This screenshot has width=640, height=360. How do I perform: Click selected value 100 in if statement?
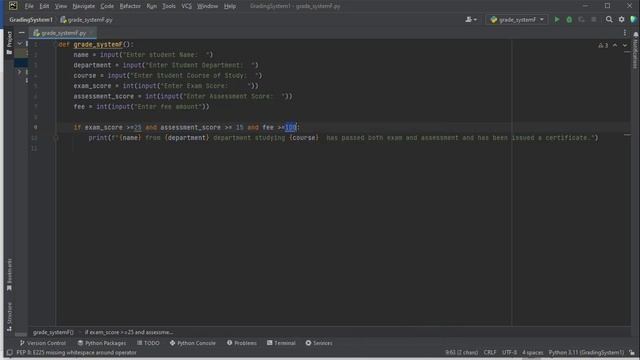point(291,127)
